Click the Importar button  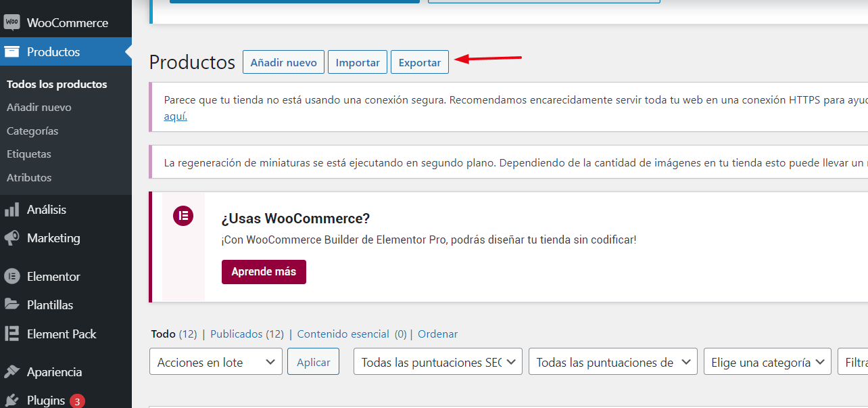coord(358,62)
